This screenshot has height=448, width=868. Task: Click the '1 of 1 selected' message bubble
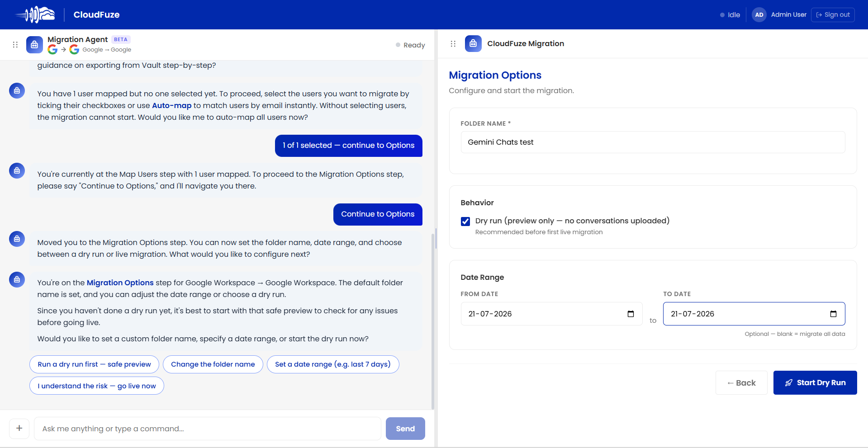(349, 146)
